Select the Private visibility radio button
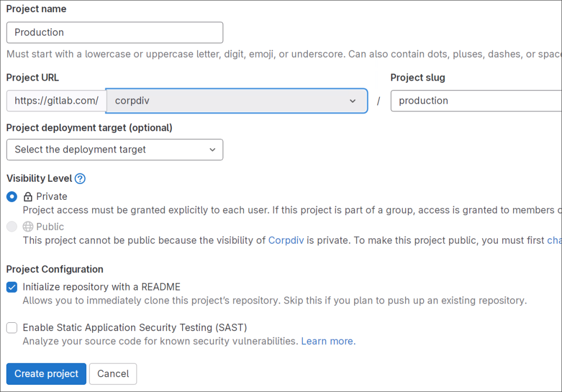 click(x=12, y=197)
